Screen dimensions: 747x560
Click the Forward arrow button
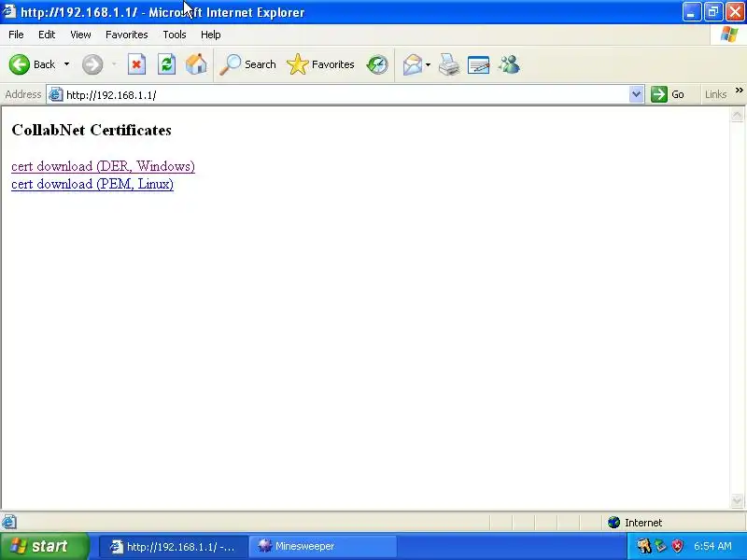click(92, 64)
